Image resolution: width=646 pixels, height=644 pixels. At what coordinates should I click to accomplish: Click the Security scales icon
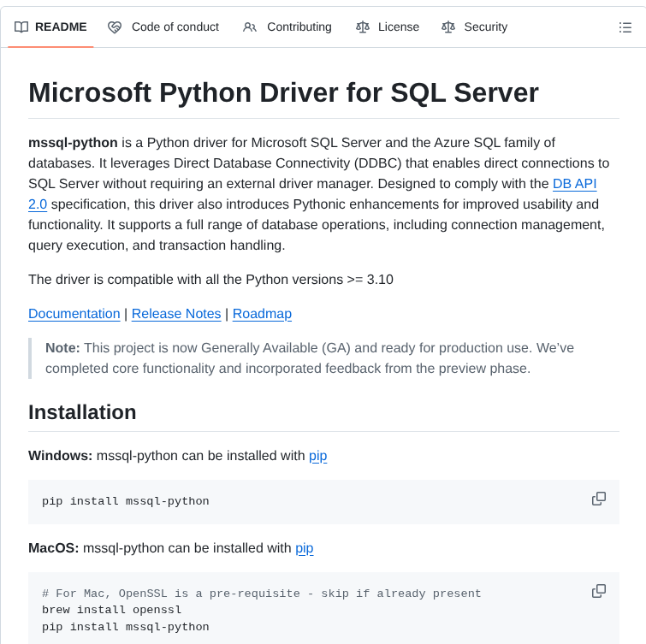point(448,27)
